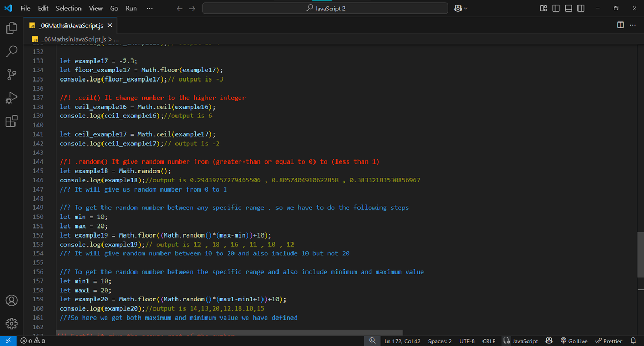This screenshot has width=644, height=346.
Task: Click the VS Code logo icon
Action: pos(9,8)
